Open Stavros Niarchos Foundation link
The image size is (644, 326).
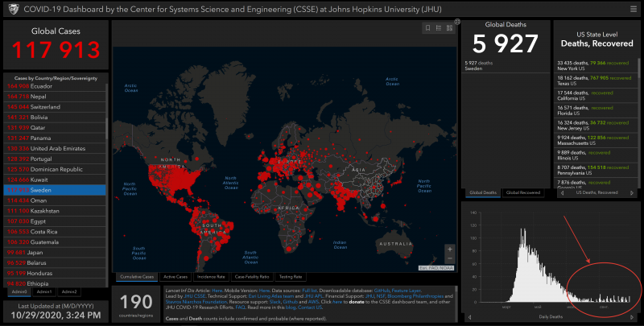point(196,302)
